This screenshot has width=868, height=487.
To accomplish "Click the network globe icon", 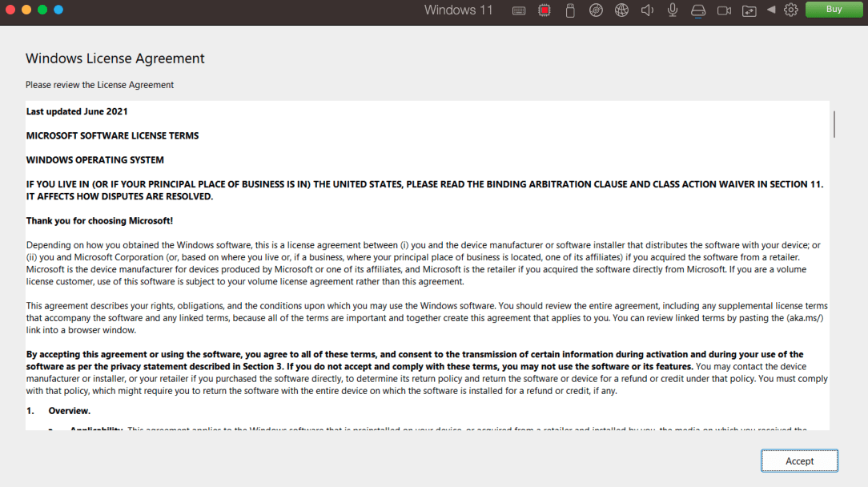I will tap(621, 10).
